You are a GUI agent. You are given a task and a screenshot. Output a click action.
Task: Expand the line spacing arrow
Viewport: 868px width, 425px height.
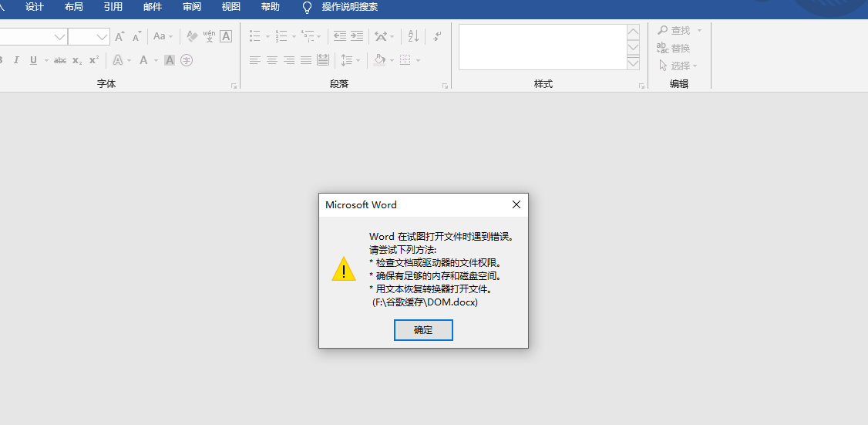[x=358, y=60]
